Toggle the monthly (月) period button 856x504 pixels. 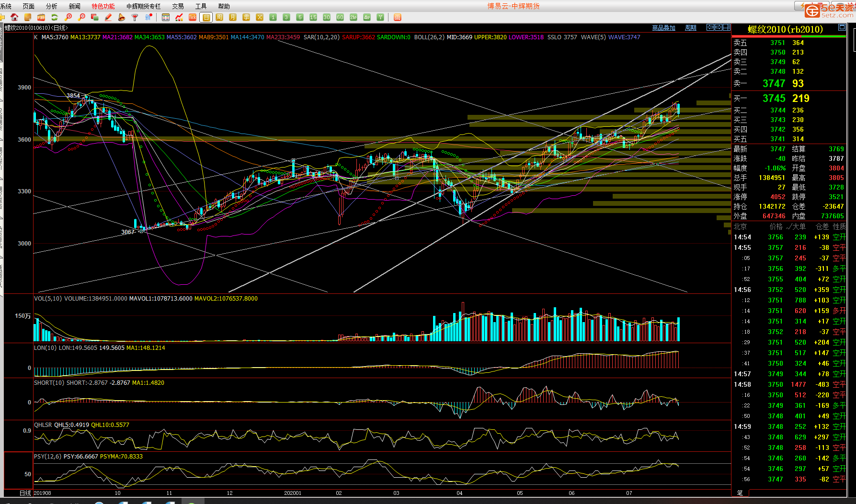(233, 17)
